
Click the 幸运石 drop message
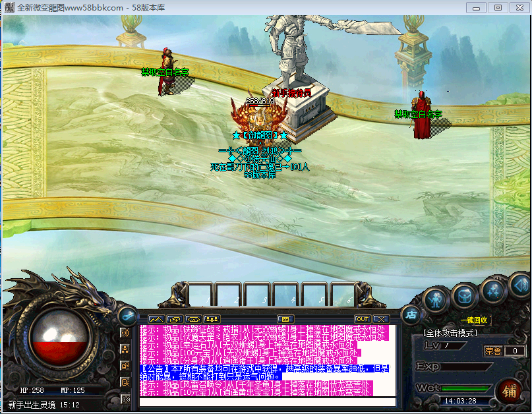248,345
